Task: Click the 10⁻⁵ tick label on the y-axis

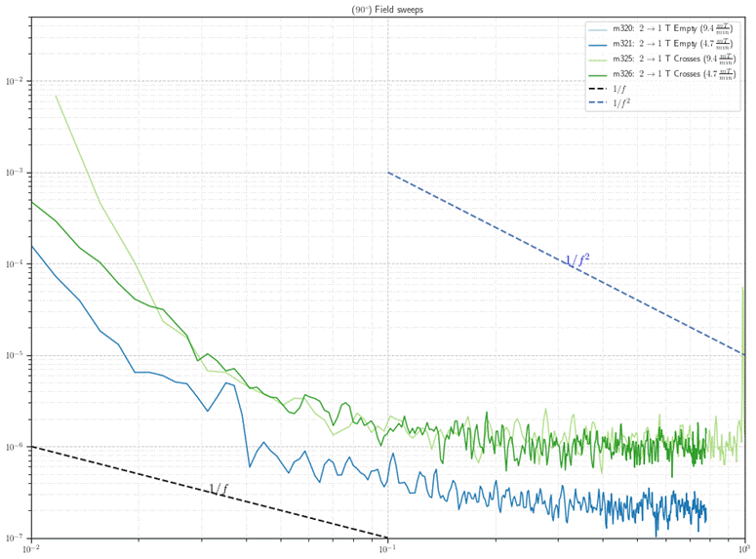Action: [17, 356]
